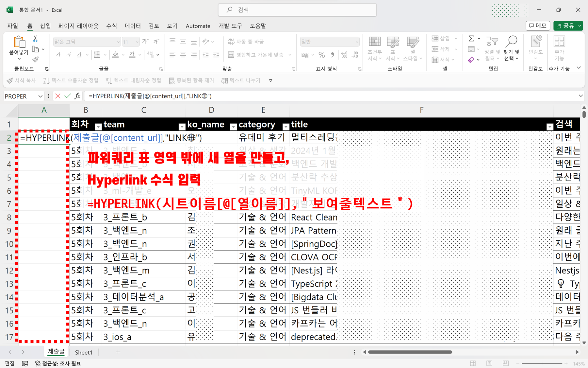Open the Name Box dropdown showing PROPER
Viewport: 588px width, 368px height.
40,96
